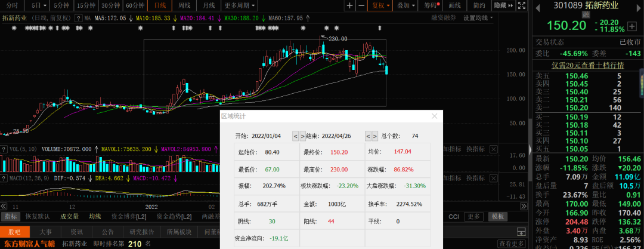Select 月线 monthly period
The image size is (644, 249).
(x=209, y=6)
